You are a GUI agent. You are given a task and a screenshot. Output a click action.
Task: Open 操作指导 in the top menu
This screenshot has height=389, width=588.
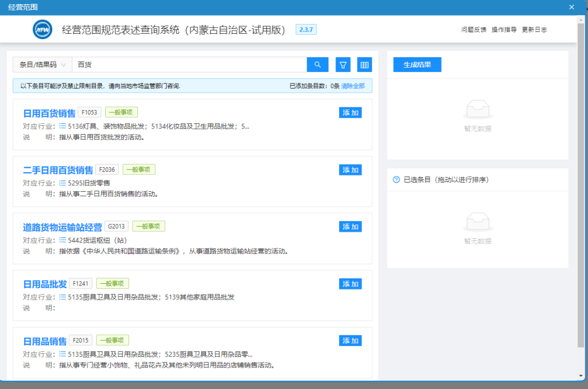tap(504, 30)
